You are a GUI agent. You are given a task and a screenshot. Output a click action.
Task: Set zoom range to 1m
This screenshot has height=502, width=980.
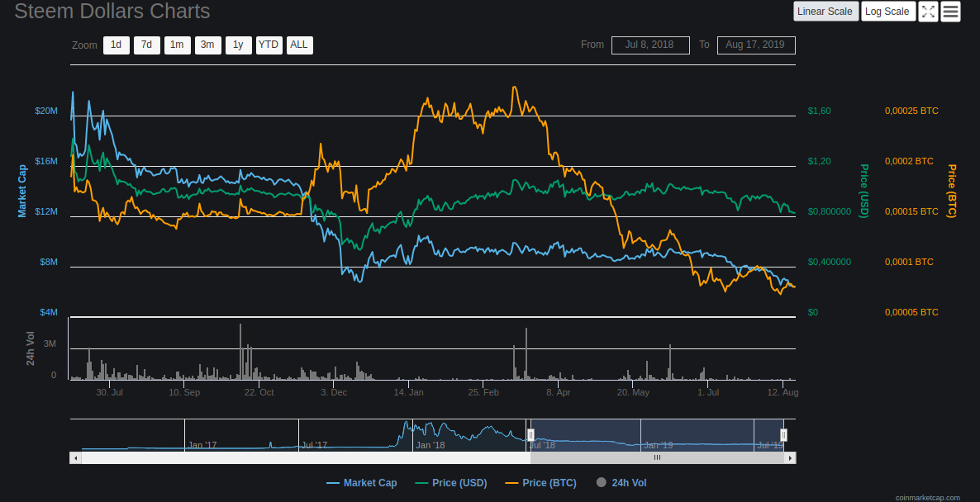(x=178, y=45)
